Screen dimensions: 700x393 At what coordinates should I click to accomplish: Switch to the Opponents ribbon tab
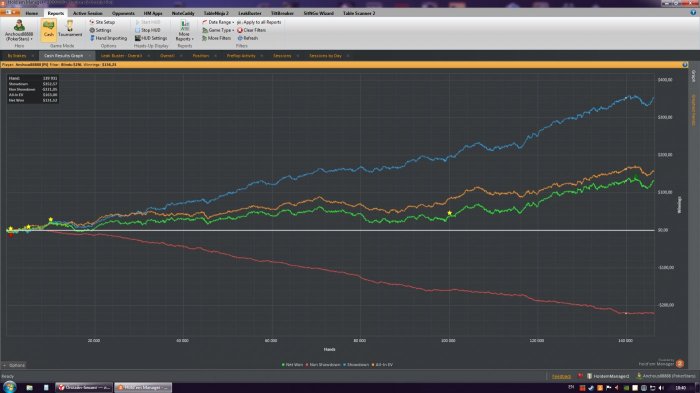coord(123,13)
